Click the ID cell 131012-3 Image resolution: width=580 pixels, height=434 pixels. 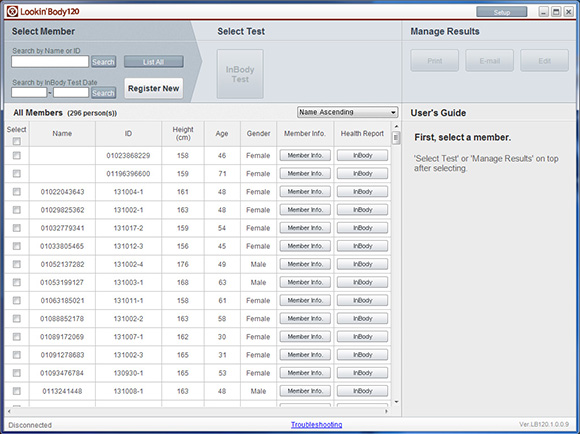pyautogui.click(x=128, y=246)
